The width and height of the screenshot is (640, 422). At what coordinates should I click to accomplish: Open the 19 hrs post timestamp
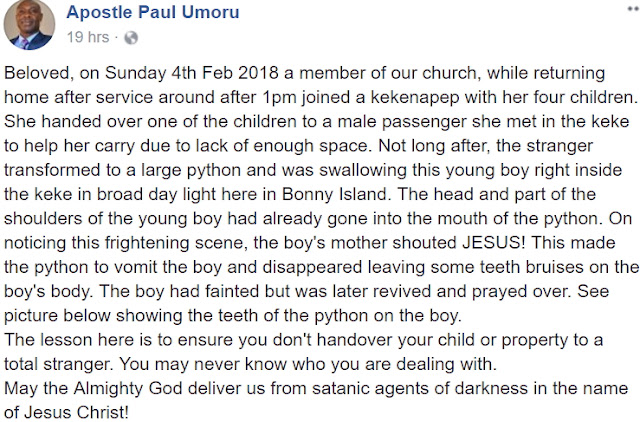88,37
